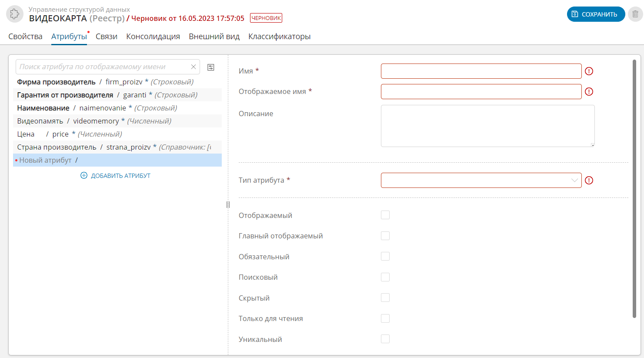Click the panel splitter handle

228,204
